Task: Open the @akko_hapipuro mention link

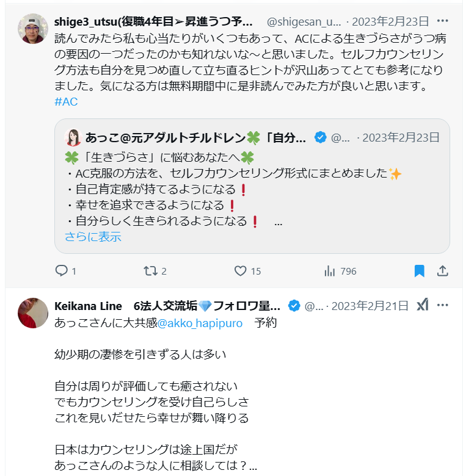Action: [x=200, y=322]
